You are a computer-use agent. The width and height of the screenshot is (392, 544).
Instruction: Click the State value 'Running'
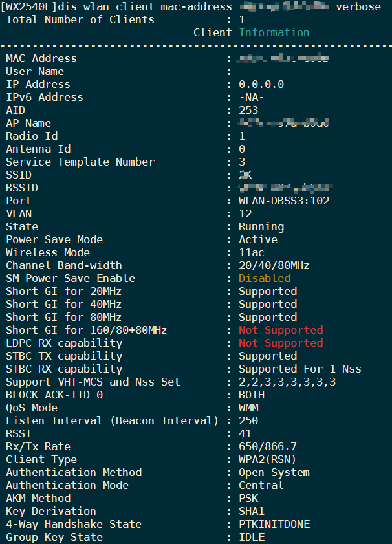[x=261, y=226]
